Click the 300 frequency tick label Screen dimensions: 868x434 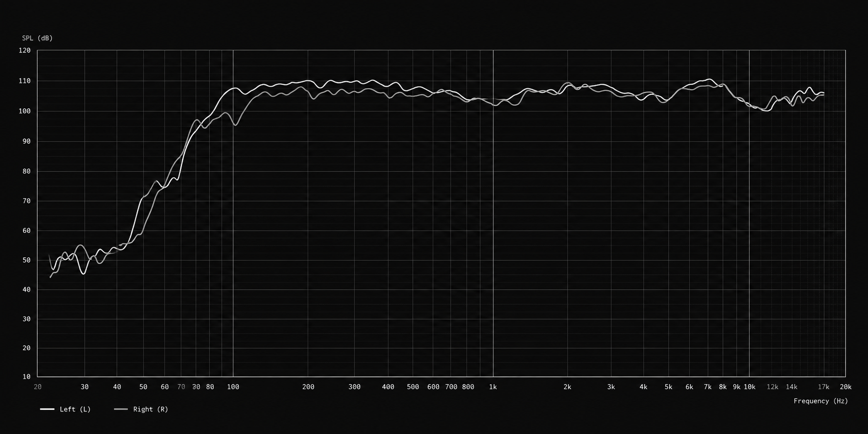coord(354,387)
